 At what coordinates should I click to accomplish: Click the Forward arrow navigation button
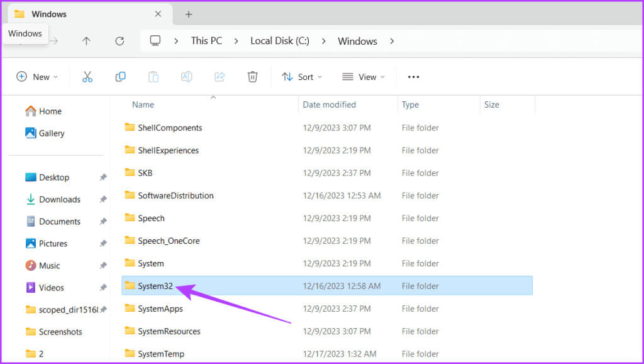pyautogui.click(x=54, y=41)
